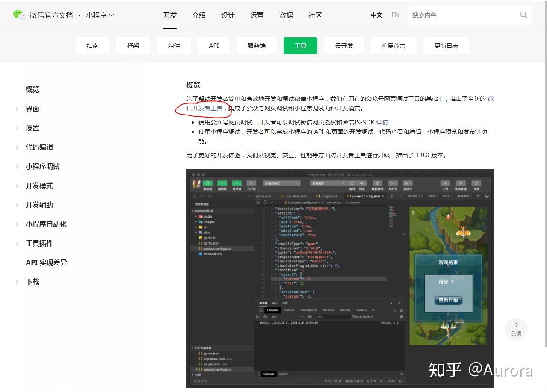Open the API docs section

[214, 46]
